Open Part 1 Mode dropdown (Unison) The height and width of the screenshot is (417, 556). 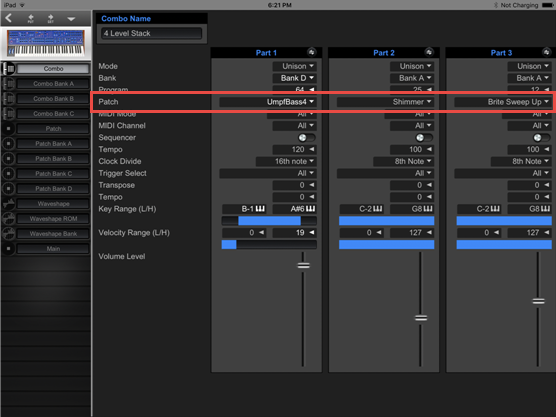pyautogui.click(x=295, y=66)
